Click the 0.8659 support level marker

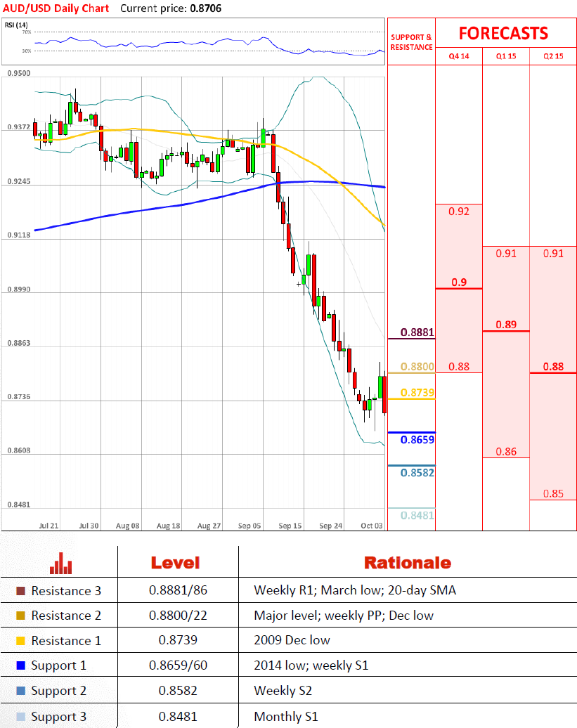pyautogui.click(x=417, y=440)
